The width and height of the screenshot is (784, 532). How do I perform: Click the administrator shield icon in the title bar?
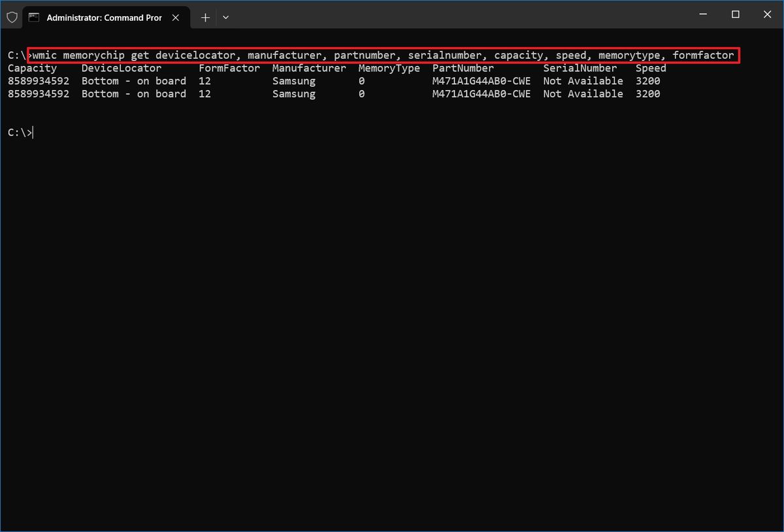(x=12, y=16)
